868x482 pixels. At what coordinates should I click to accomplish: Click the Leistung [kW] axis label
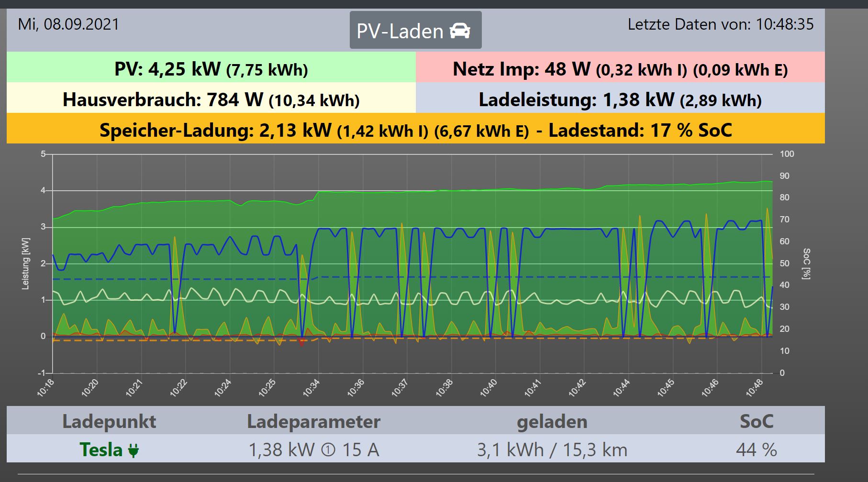click(x=26, y=263)
